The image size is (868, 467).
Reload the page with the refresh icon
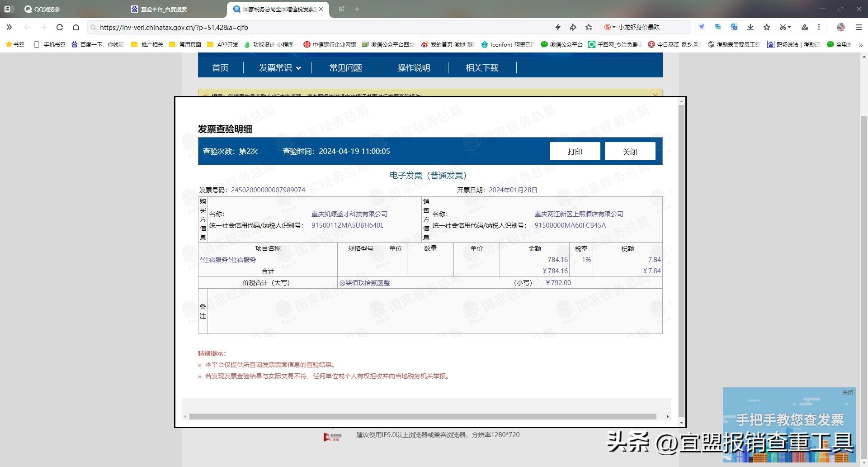point(59,27)
